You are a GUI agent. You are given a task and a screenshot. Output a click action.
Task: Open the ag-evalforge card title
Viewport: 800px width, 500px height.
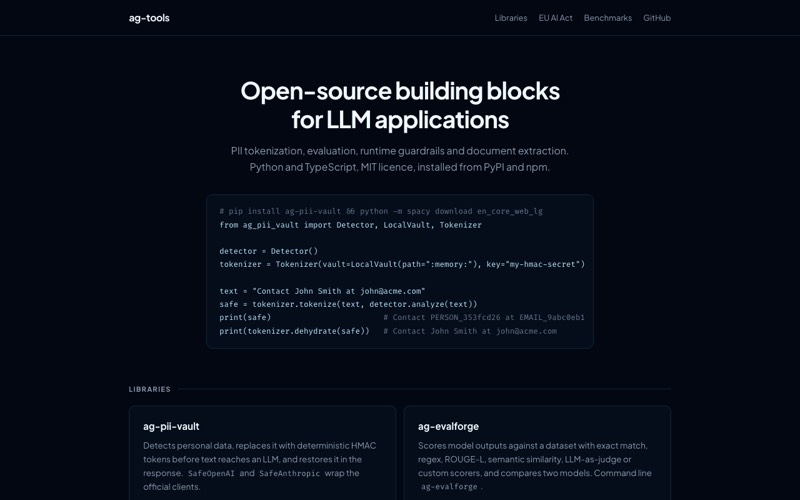point(448,427)
